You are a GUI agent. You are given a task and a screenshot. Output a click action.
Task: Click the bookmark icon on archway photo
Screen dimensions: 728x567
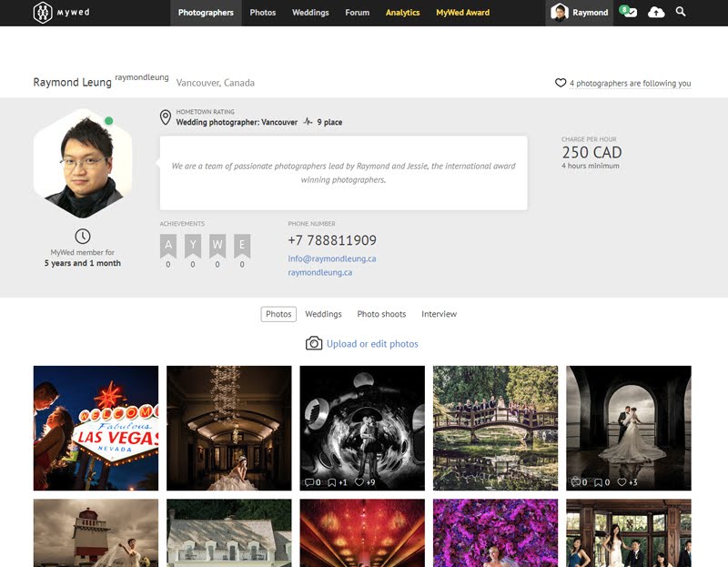pos(599,482)
